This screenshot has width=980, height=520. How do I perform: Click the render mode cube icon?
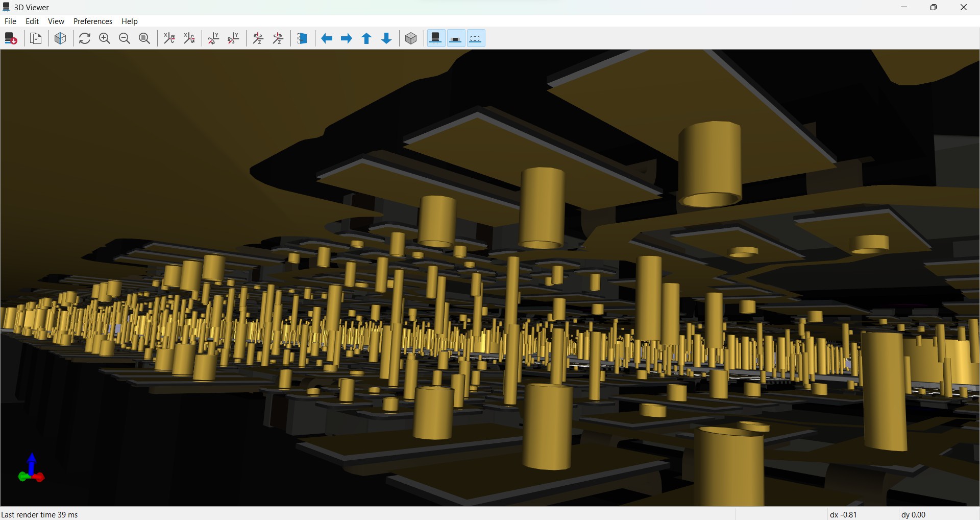tap(60, 39)
